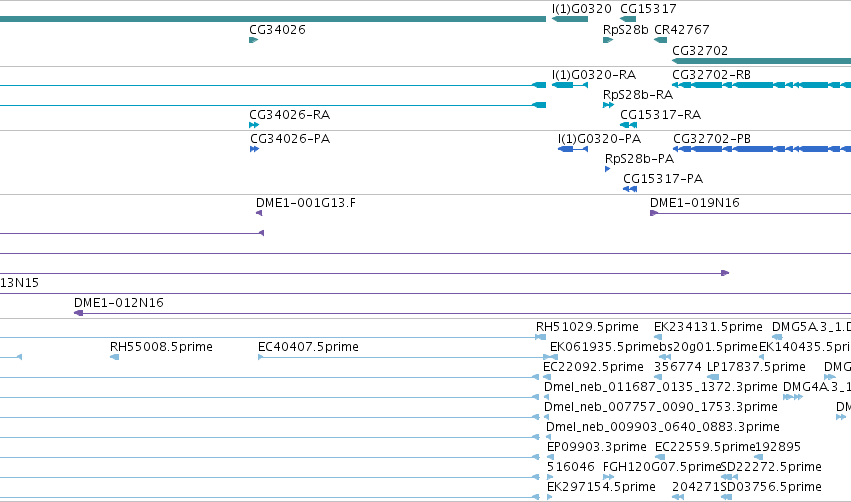851x502 pixels.
Task: Click the CG34026-RA transcript glyph
Action: 254,125
